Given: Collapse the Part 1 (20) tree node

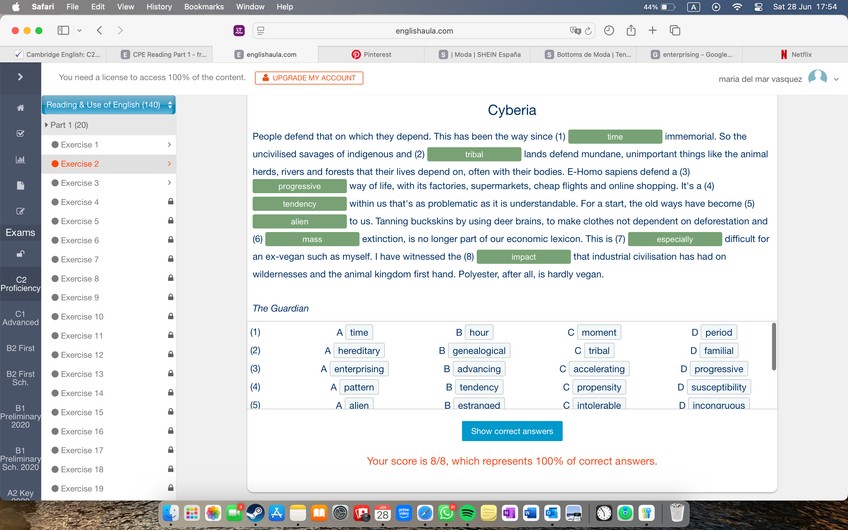Looking at the screenshot, I should pos(47,125).
